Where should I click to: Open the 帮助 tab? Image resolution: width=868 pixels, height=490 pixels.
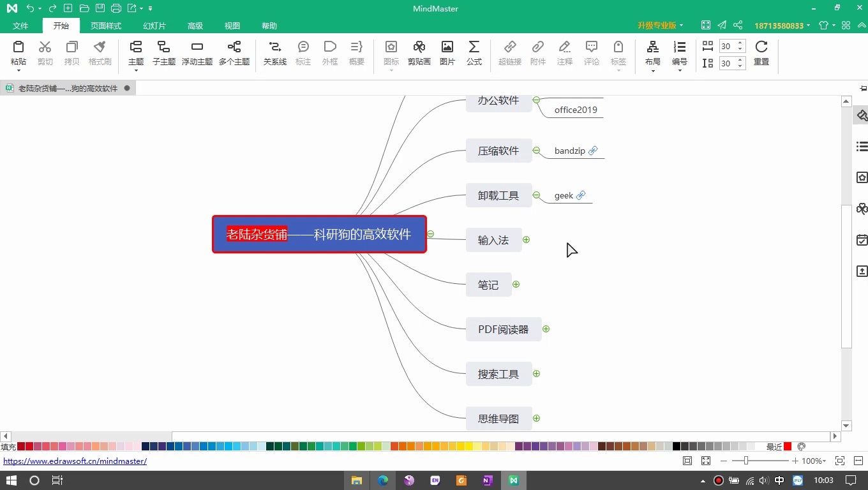click(269, 26)
